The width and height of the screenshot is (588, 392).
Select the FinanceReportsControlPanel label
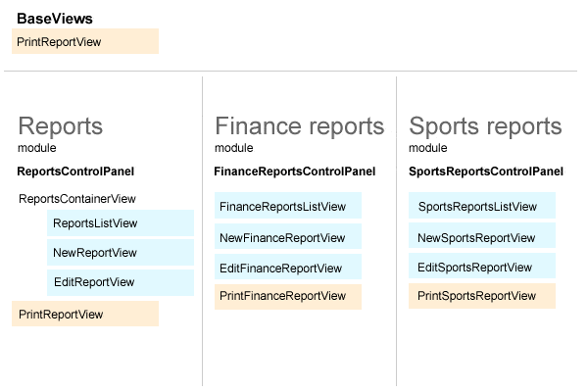[x=294, y=171]
